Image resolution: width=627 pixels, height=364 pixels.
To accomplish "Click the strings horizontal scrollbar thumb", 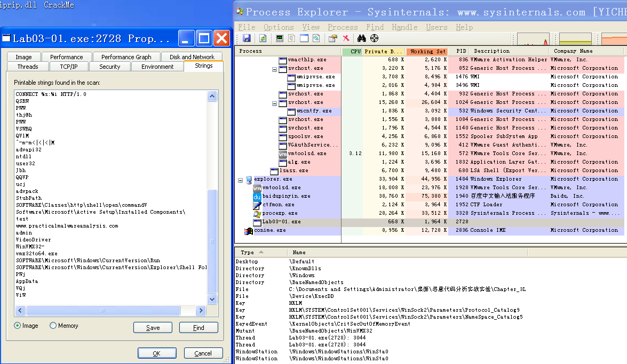I will point(103,311).
